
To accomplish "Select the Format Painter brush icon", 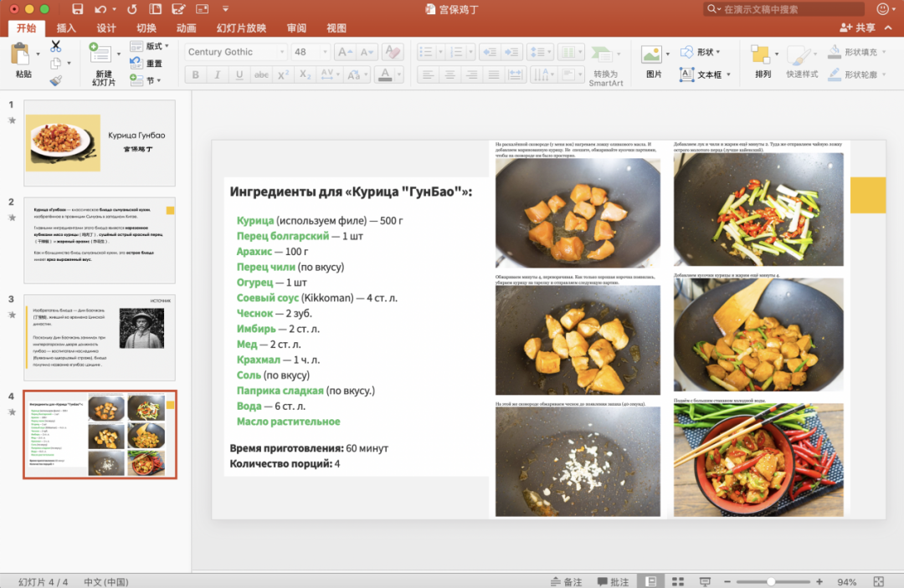I will click(56, 81).
